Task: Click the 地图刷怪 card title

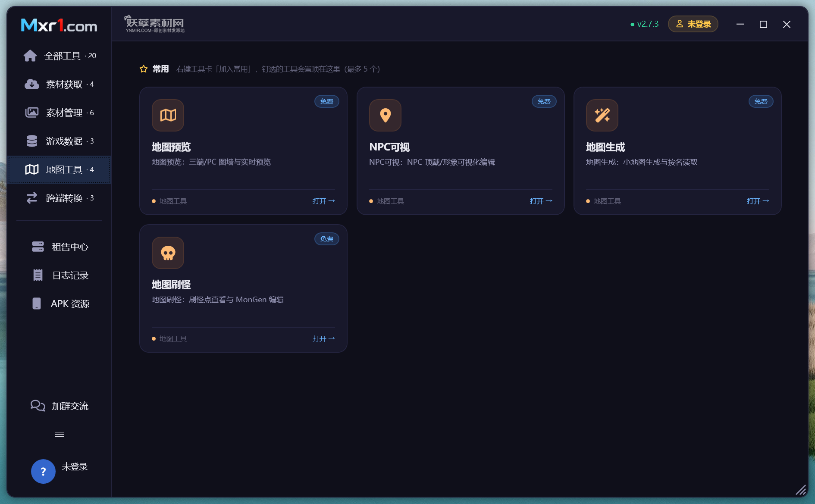Action: pyautogui.click(x=171, y=285)
